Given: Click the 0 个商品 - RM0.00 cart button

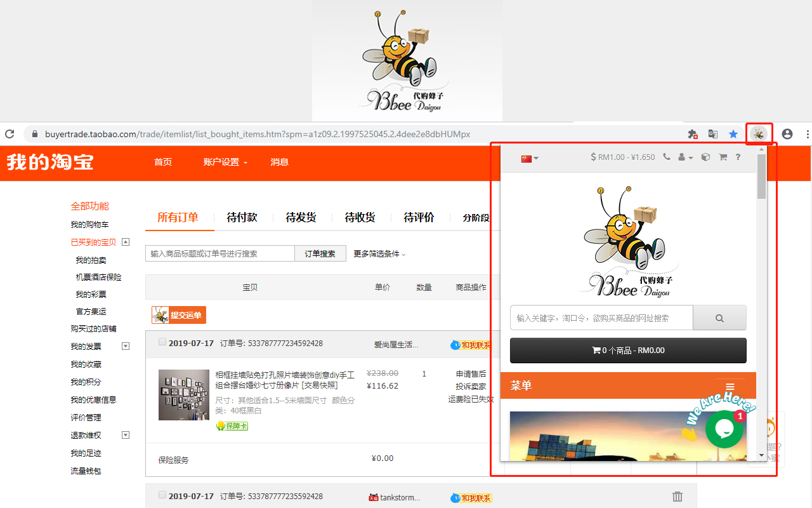Looking at the screenshot, I should (628, 351).
